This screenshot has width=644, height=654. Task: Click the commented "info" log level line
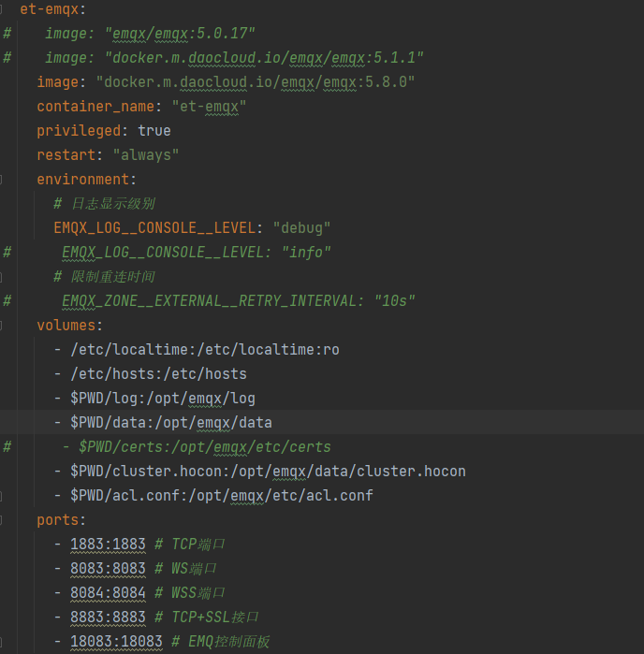coord(197,253)
